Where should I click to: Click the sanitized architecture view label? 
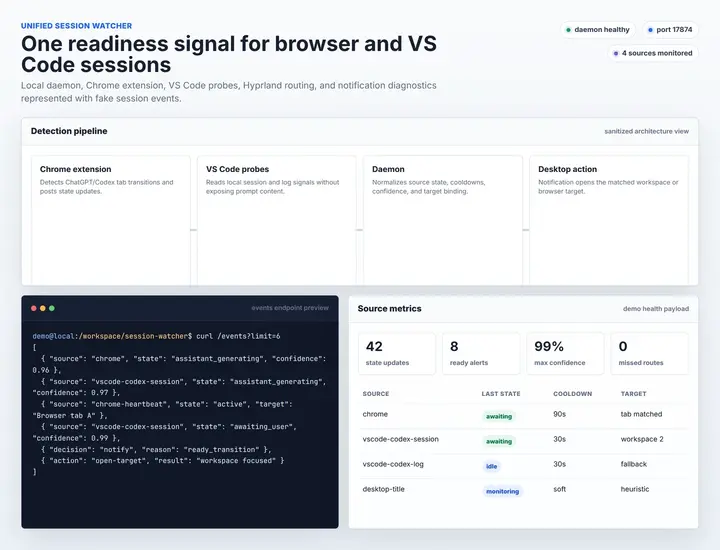[x=647, y=131]
